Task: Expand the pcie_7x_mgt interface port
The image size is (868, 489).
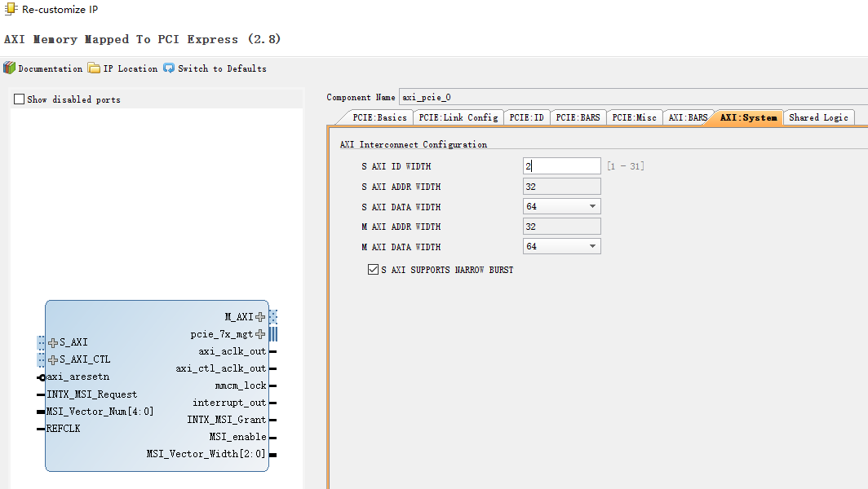Action: click(x=259, y=333)
